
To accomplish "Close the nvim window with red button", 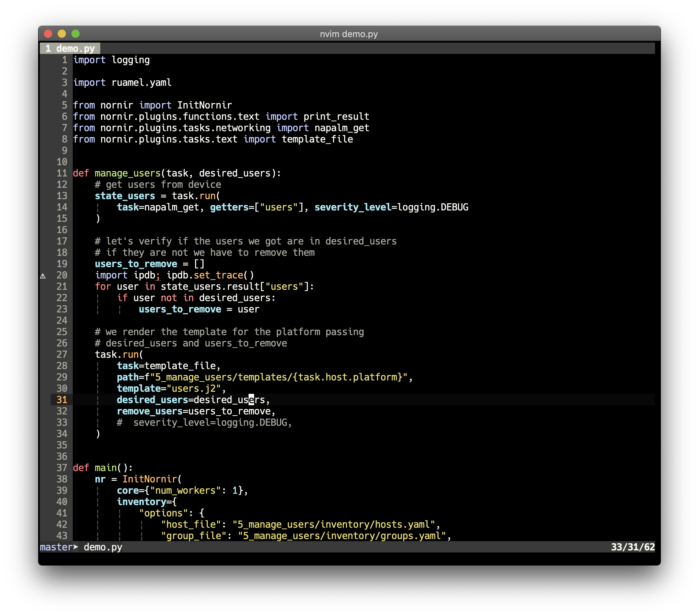I will [48, 34].
